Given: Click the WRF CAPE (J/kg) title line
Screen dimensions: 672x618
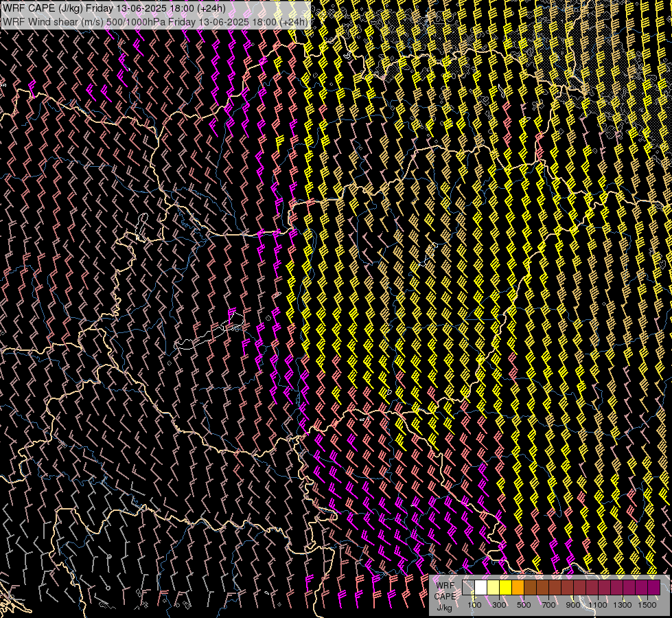Looking at the screenshot, I should [x=114, y=8].
